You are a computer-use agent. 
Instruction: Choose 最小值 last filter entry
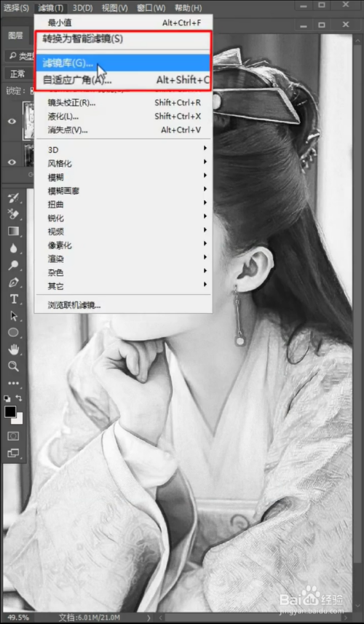123,23
